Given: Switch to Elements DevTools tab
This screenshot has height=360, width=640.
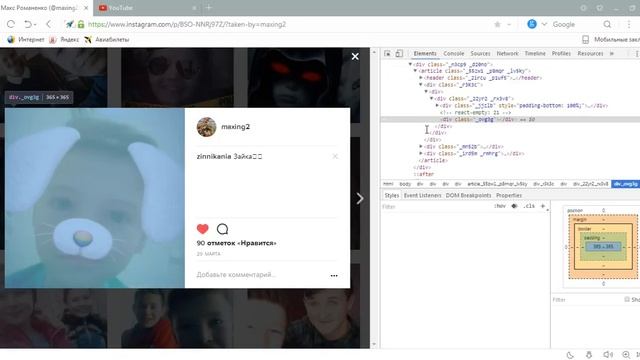Looking at the screenshot, I should [425, 53].
